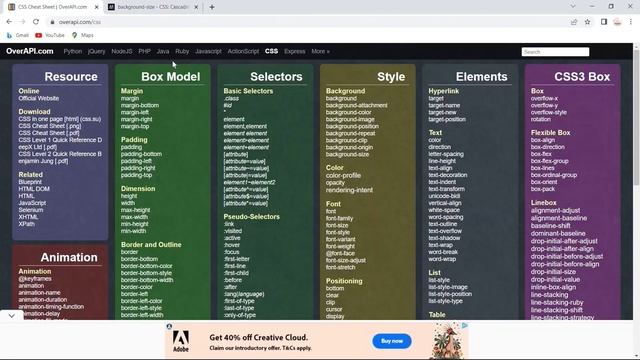Screen dimensions: 640x360
Task: Click 'list-style-image' under List
Action: tap(448, 287)
